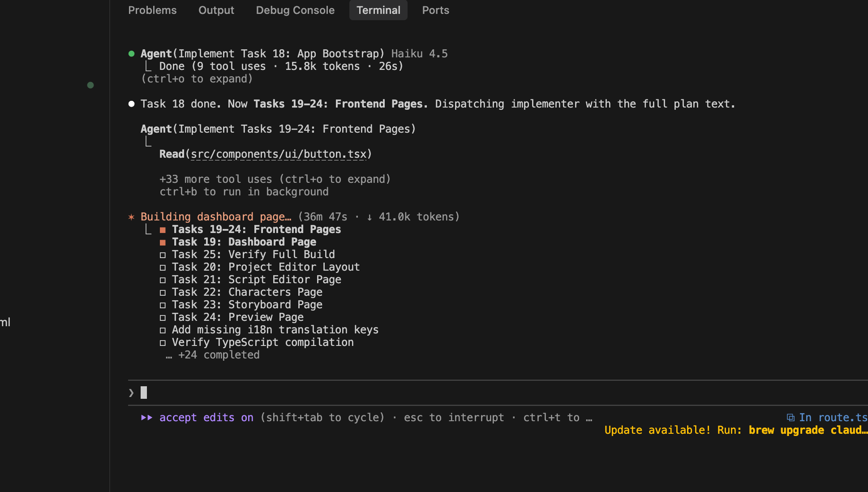The width and height of the screenshot is (868, 492).
Task: Click the white bullet before Task 18 done
Action: pos(131,104)
